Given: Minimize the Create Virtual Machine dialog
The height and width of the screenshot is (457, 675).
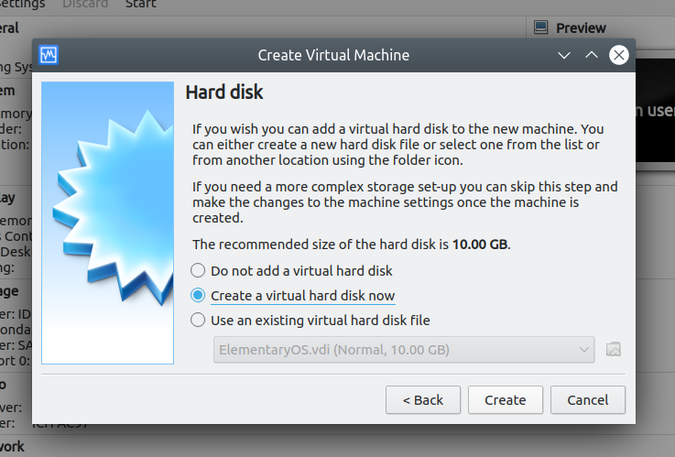Looking at the screenshot, I should coord(564,55).
